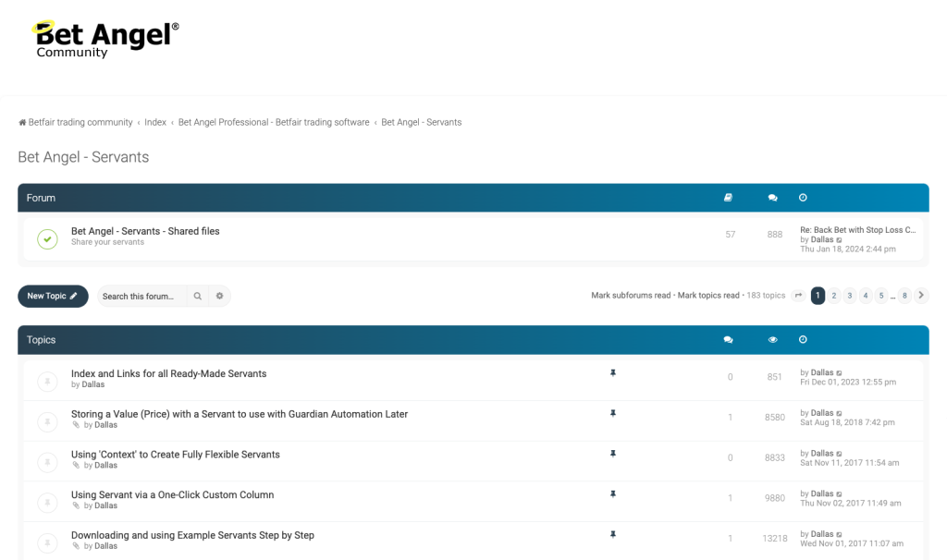Click pin icon on Downloading Example Servants row

tap(613, 535)
